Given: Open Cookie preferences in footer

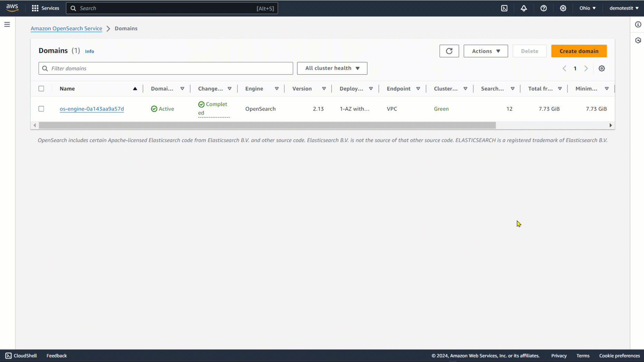Looking at the screenshot, I should point(619,356).
